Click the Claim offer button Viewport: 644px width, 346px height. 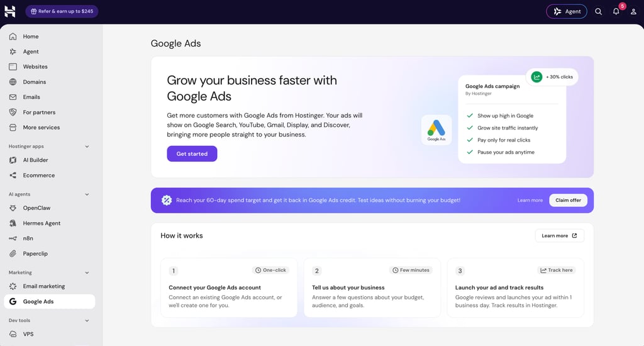[568, 200]
